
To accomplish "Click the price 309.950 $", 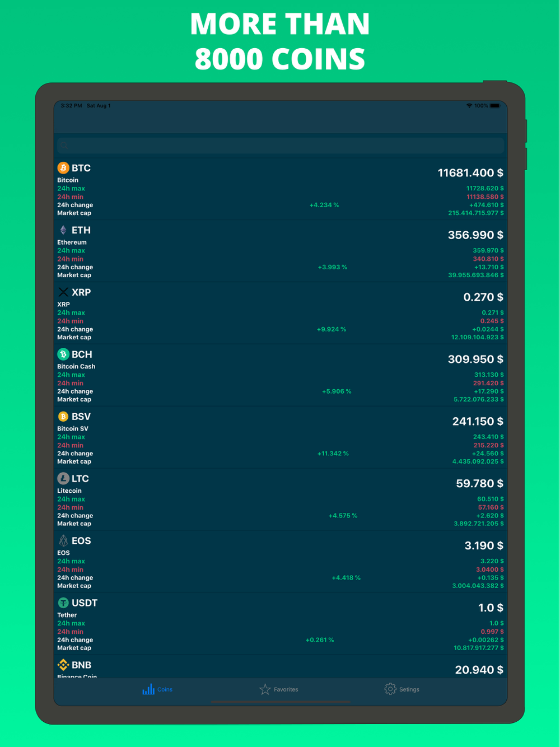I will (475, 360).
